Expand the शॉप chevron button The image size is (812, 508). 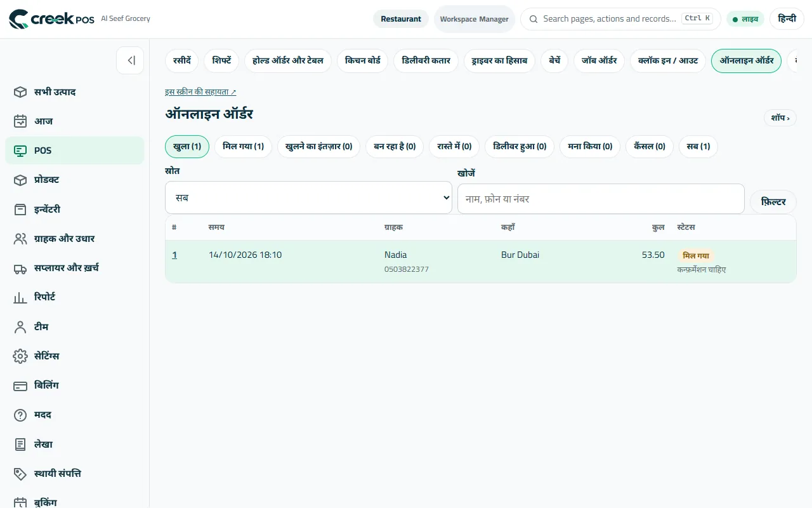(780, 117)
